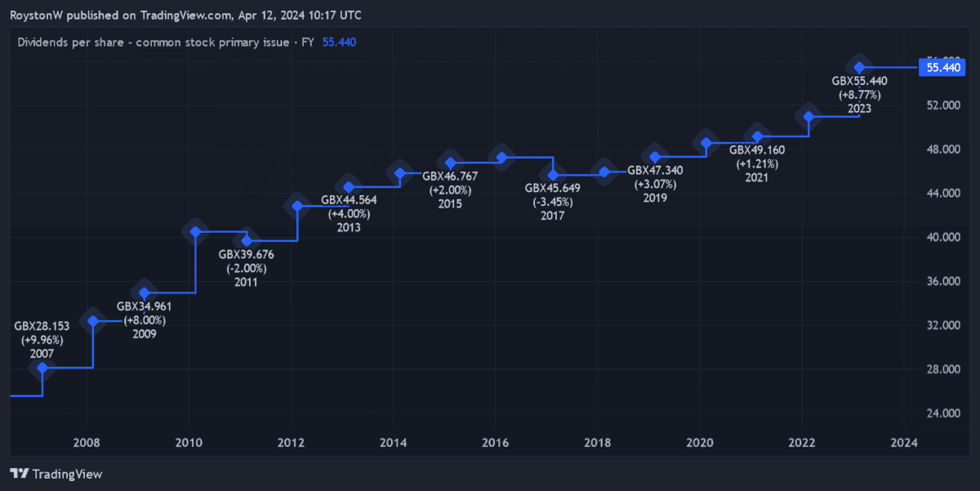Click the 2010 diamond marker on the line
Viewport: 980px width, 491px height.
point(195,232)
